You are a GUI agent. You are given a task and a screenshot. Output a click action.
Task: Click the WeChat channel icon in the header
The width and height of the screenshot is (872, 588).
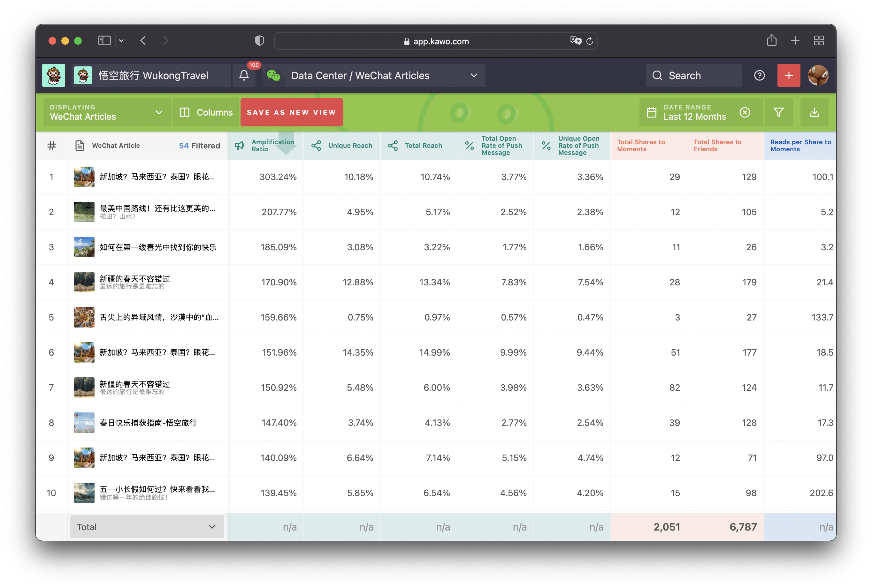[273, 75]
